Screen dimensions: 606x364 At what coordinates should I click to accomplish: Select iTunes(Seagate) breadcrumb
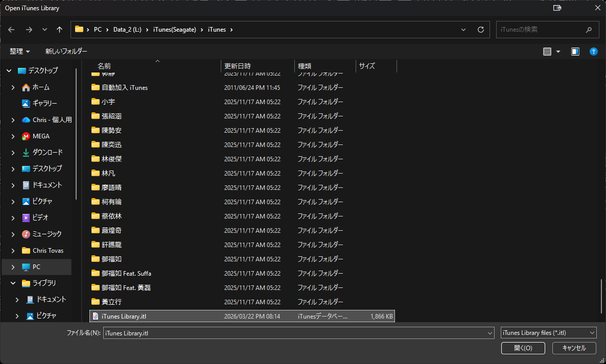[x=175, y=30]
